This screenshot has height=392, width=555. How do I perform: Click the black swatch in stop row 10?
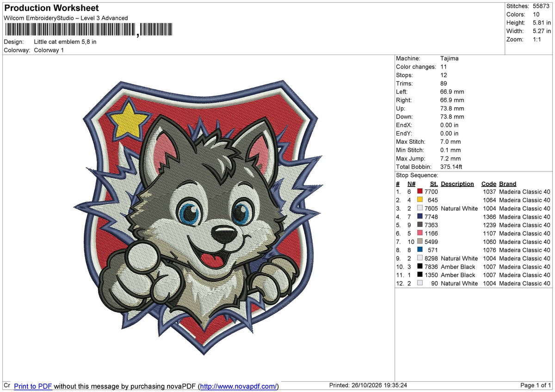[420, 266]
